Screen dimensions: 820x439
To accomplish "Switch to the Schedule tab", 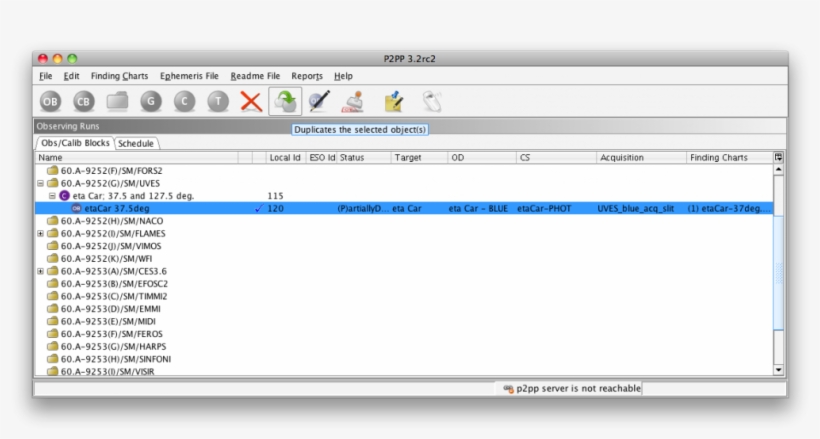I will point(136,144).
